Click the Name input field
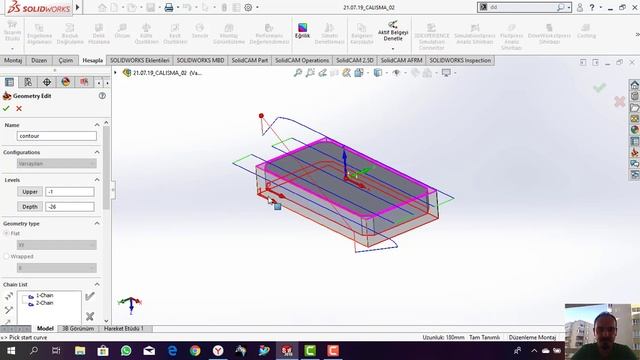 57,136
